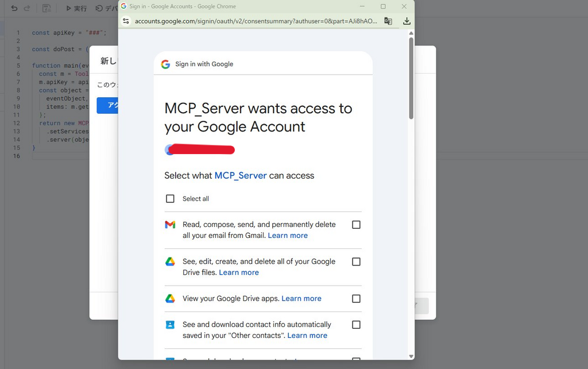
Task: Click the Drive icon next to Drive apps
Action: 170,298
